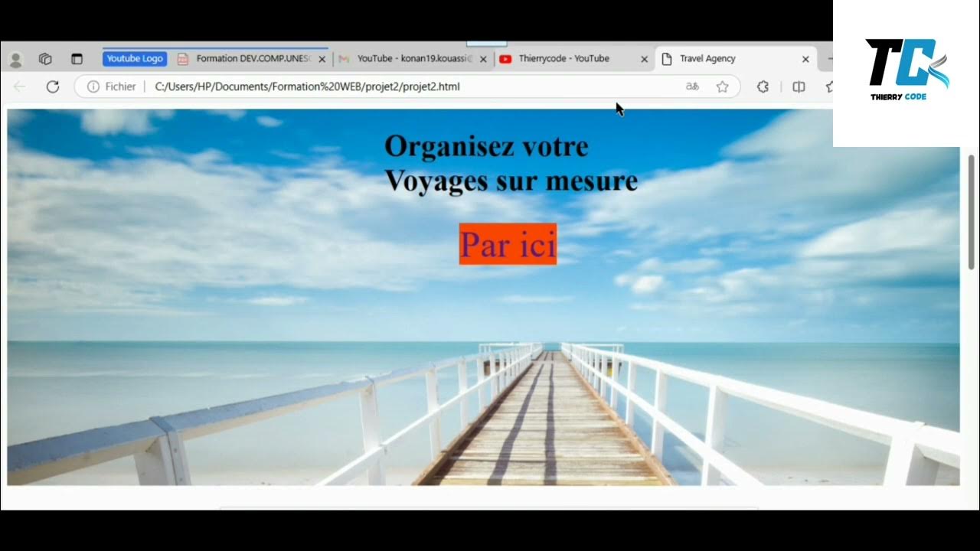Click the Voyages sur mesure heading text
980x551 pixels.
point(511,181)
